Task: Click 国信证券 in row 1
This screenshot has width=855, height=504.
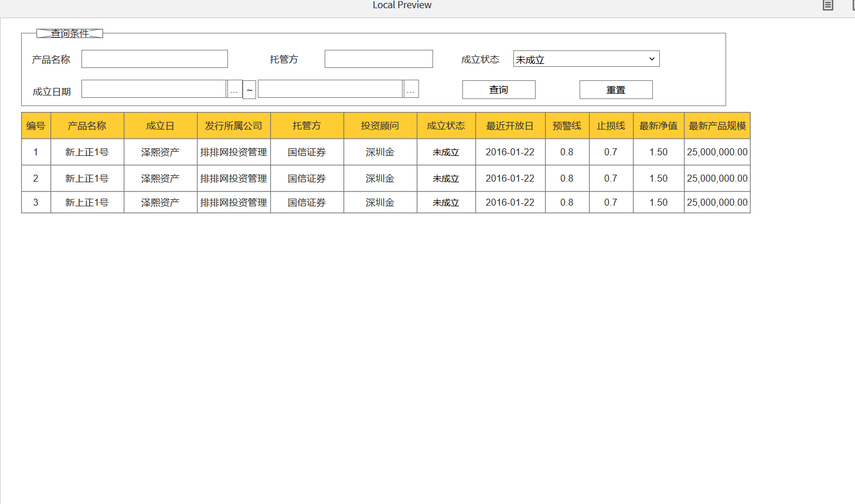Action: point(307,152)
